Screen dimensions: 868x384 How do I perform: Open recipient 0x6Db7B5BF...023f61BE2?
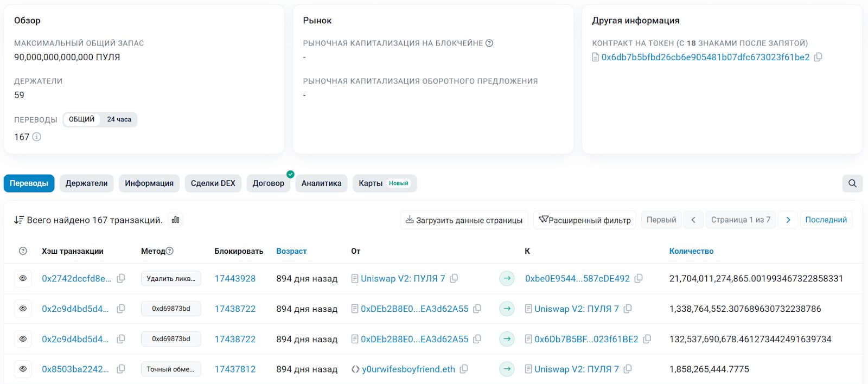(586, 339)
